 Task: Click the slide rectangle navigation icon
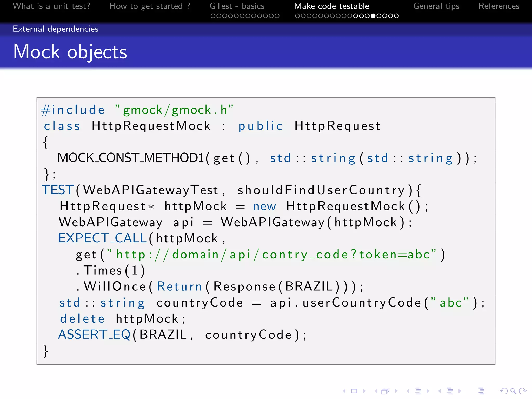click(x=354, y=391)
